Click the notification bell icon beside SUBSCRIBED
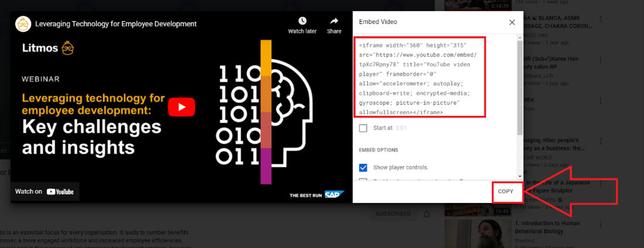 click(x=427, y=214)
